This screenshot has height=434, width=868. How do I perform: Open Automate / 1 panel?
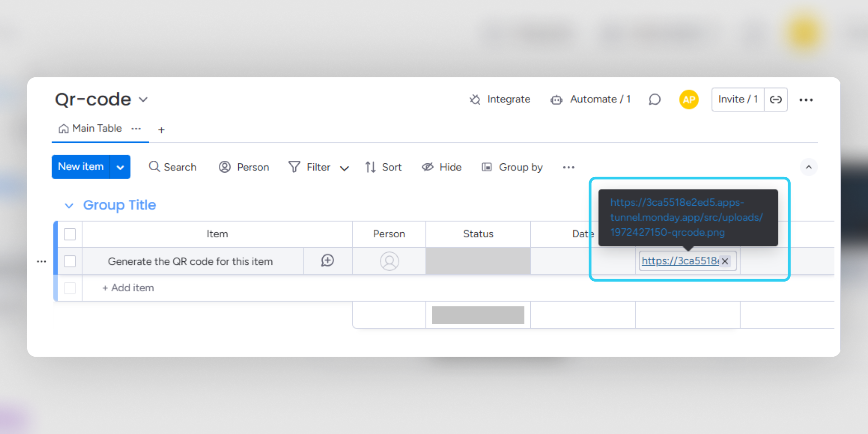(x=590, y=99)
